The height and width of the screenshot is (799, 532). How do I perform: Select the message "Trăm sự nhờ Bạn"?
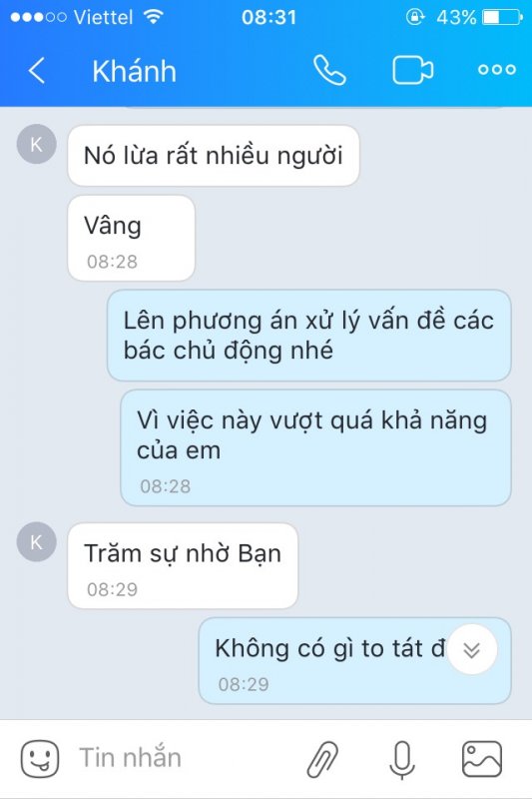(183, 565)
